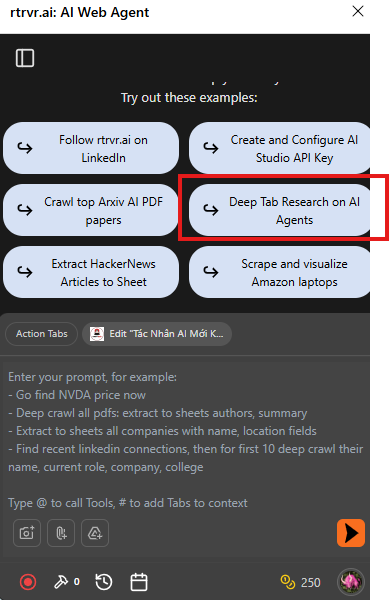Choose Crawl top Arxiv AI PDF papers
The image size is (390, 600).
tap(91, 210)
